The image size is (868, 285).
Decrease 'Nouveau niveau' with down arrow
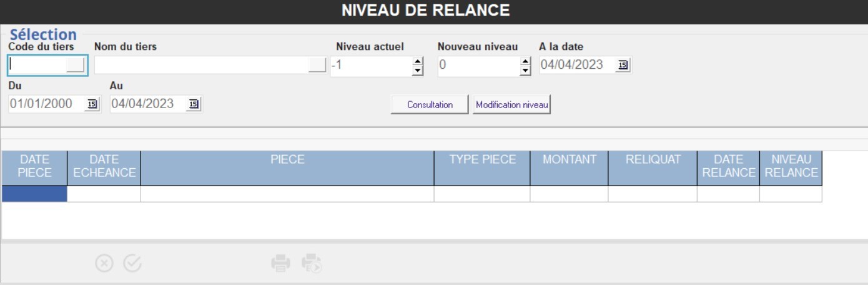(525, 70)
